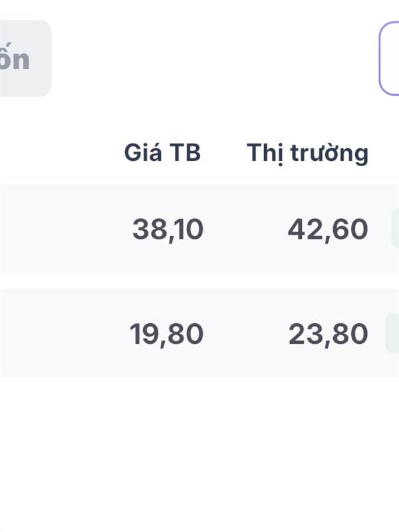
Task: Click the blank space between gray tab and purple button
Action: (215, 59)
